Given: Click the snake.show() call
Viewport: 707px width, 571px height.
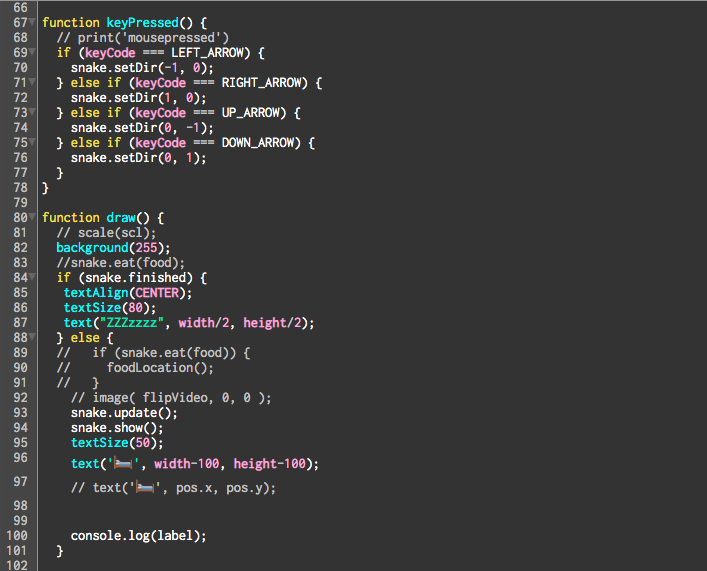Looking at the screenshot, I should pos(117,428).
